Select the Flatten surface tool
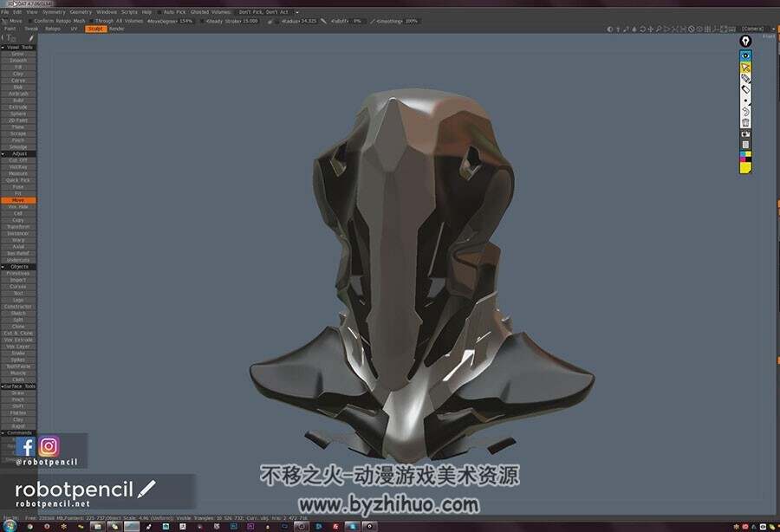780x532 pixels. [x=18, y=412]
